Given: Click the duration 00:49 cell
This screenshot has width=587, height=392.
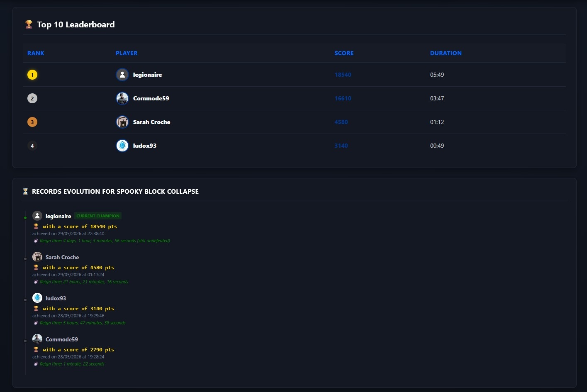Looking at the screenshot, I should [x=437, y=146].
